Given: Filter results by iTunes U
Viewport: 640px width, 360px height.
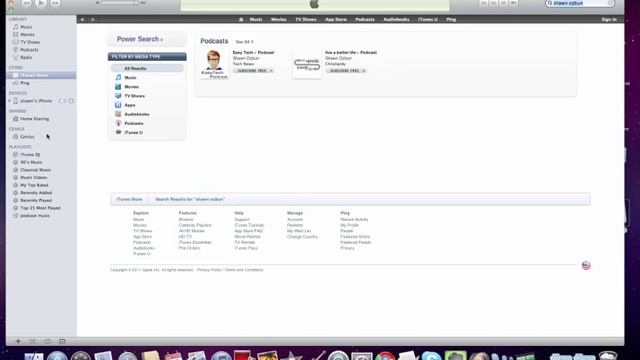Looking at the screenshot, I should click(x=133, y=133).
